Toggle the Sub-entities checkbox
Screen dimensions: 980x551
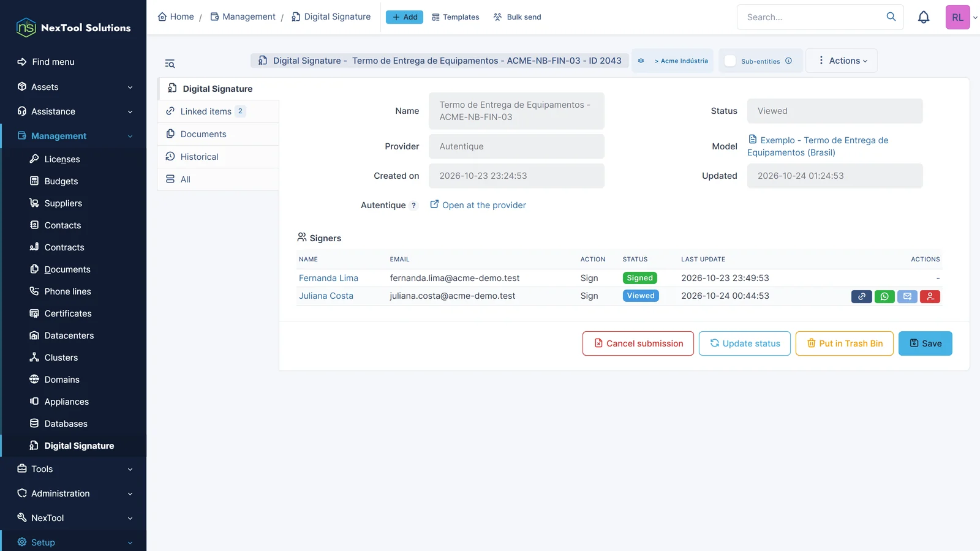[730, 61]
